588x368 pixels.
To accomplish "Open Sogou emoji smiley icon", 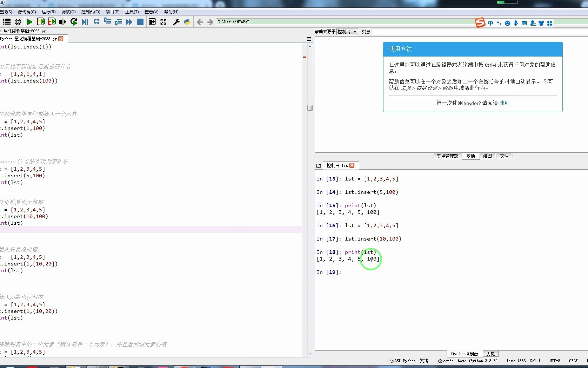I will click(x=507, y=23).
